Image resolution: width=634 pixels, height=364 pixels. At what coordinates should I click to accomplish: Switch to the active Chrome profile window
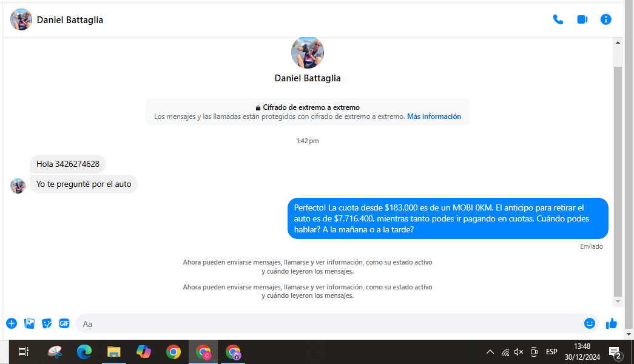pyautogui.click(x=203, y=352)
